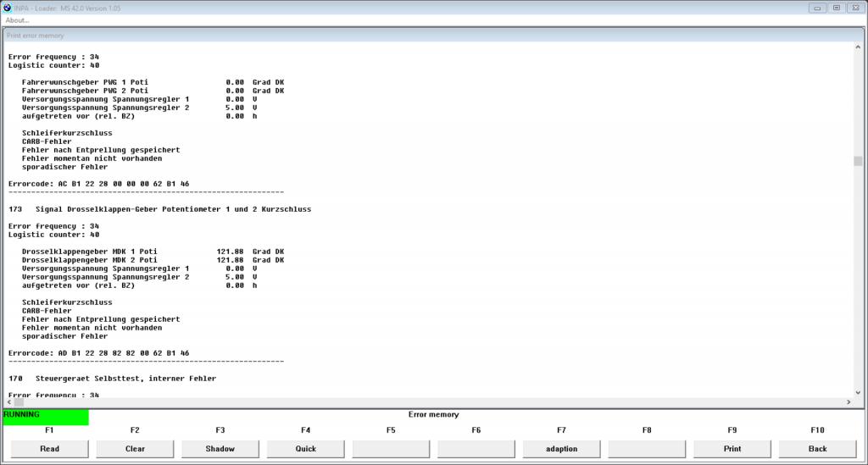Screen dimensions: 868x465
Task: Click the horizontal scrollbar right arrow
Action: click(x=848, y=402)
